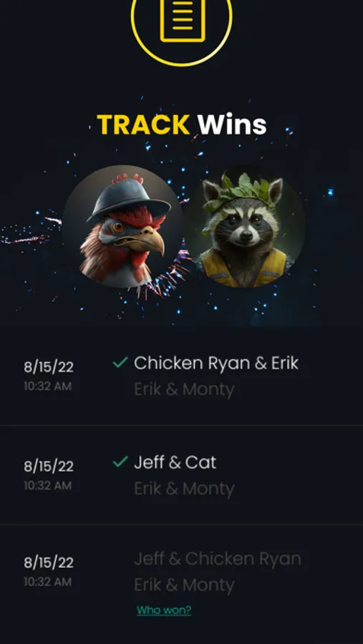Click the yellow word TRACK
Screen dimensions: 363x644
click(x=143, y=125)
